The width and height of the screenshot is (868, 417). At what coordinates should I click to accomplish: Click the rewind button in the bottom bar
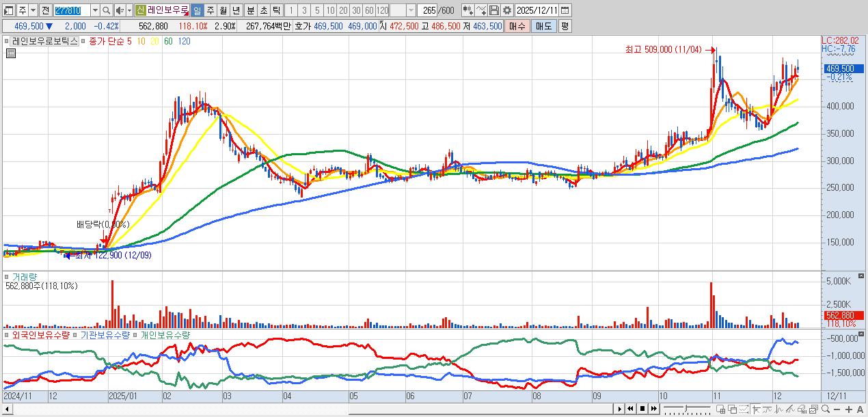click(630, 409)
